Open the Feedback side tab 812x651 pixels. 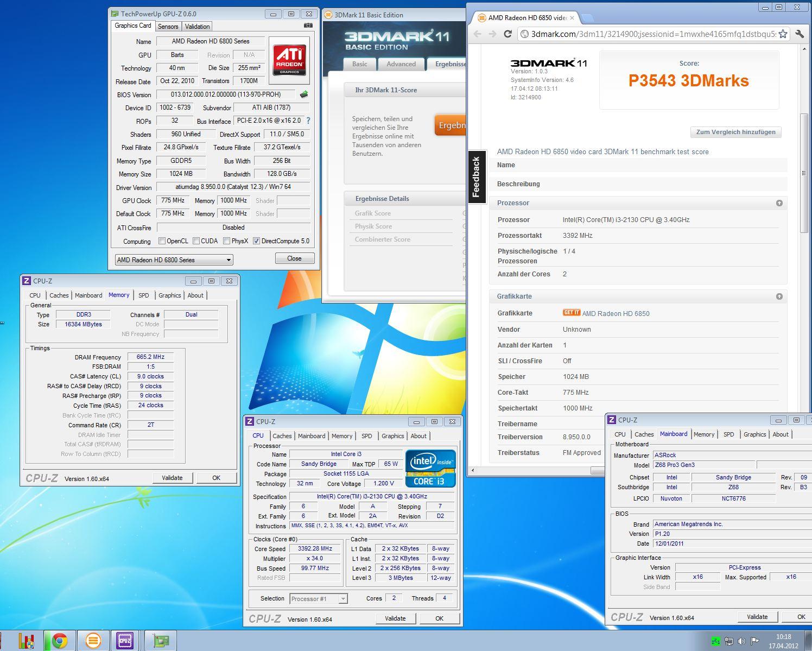(477, 176)
